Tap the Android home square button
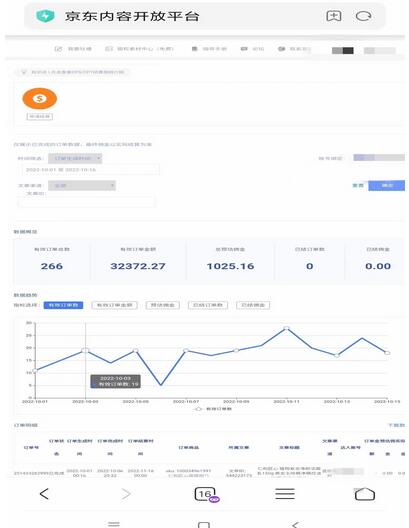The image size is (409, 528). click(x=204, y=525)
